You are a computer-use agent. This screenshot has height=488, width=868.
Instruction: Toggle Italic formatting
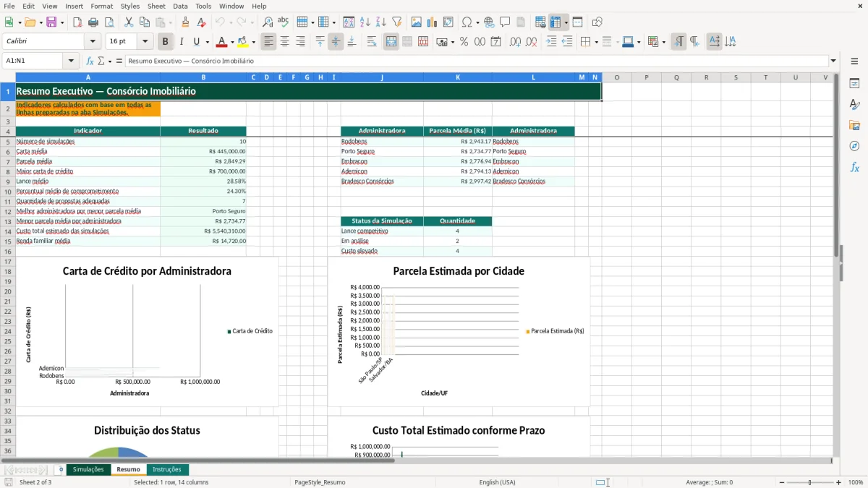pyautogui.click(x=182, y=42)
